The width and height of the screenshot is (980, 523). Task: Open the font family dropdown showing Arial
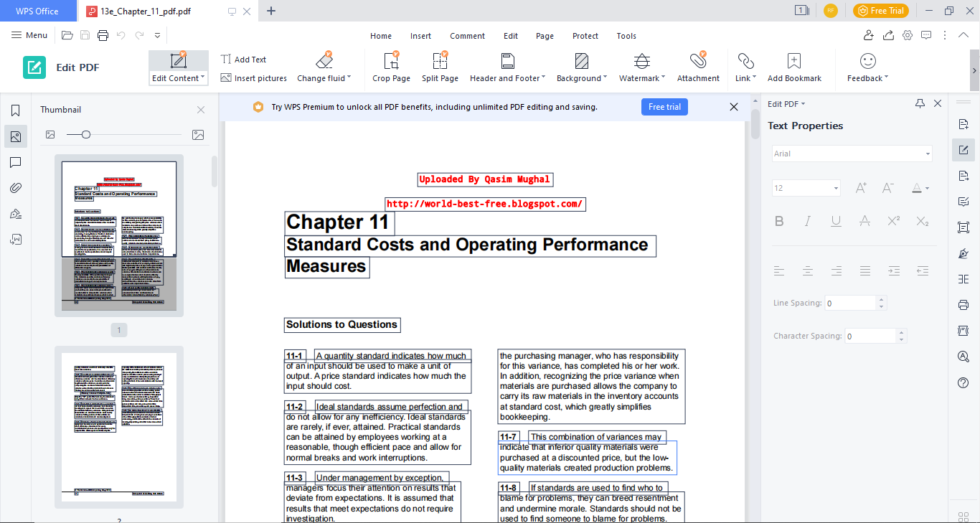[851, 153]
